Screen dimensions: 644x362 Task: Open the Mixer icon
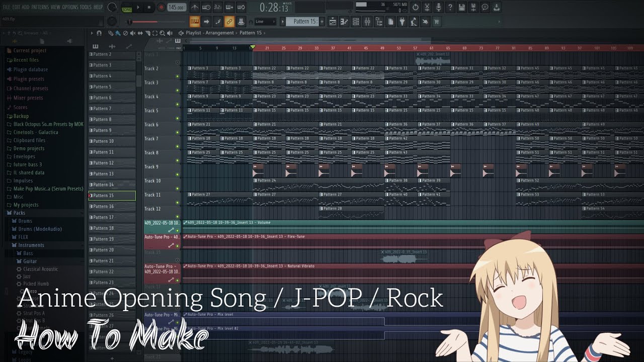pos(367,22)
